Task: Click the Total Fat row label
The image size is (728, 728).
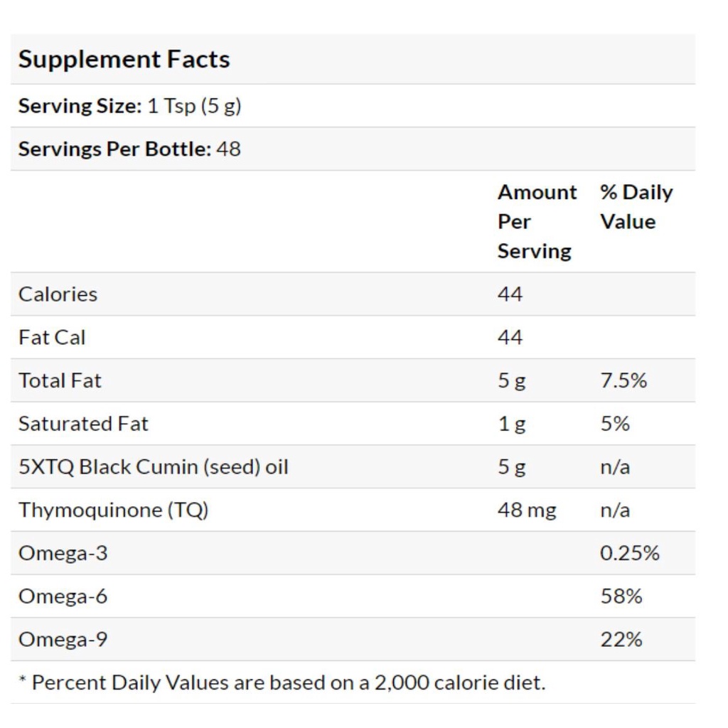Action: tap(60, 380)
